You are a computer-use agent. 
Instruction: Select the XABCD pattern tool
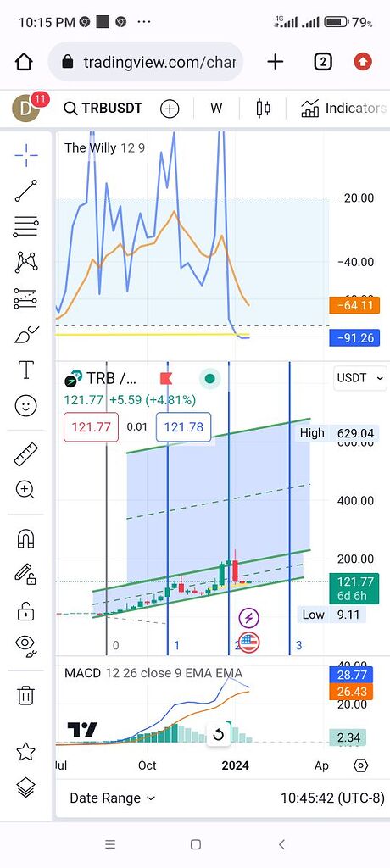coord(26,262)
